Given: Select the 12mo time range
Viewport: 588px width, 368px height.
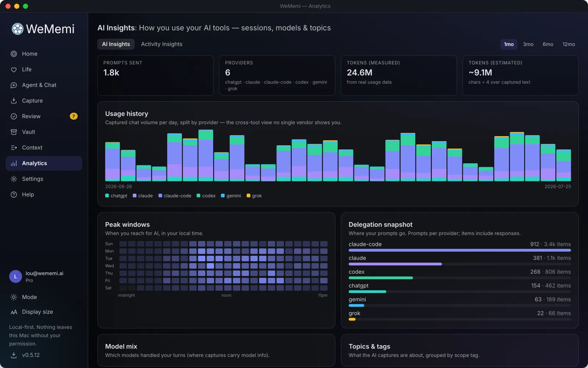Looking at the screenshot, I should pyautogui.click(x=569, y=44).
